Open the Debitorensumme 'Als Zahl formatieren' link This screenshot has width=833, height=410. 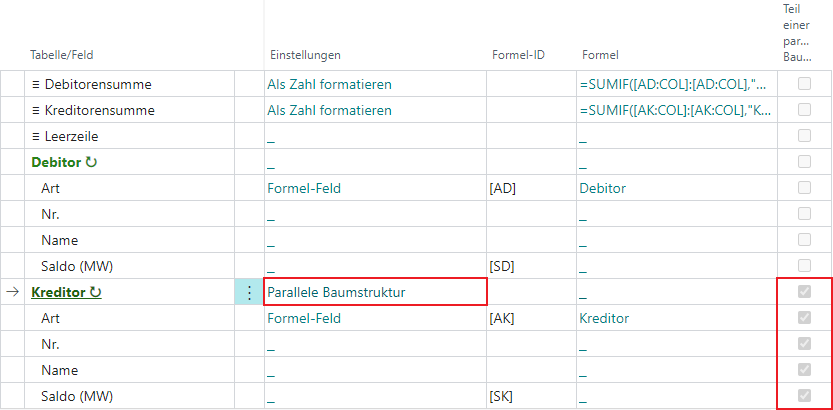pyautogui.click(x=329, y=84)
